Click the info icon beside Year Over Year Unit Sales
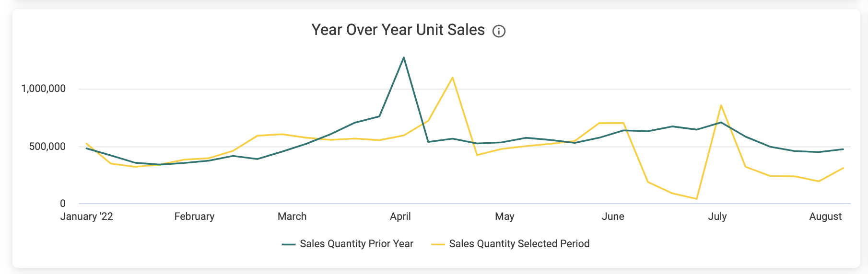The height and width of the screenshot is (274, 868). (x=499, y=31)
